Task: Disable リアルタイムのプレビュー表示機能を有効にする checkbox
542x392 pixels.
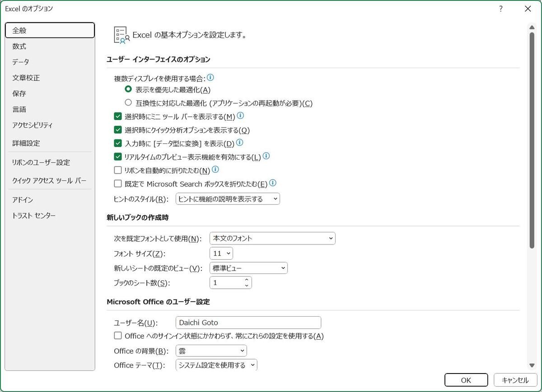Action: tap(118, 157)
